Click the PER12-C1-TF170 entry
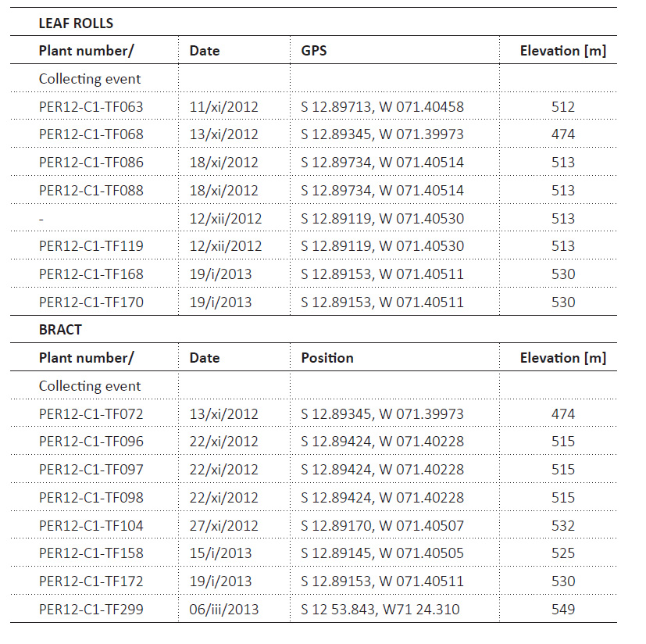 coord(91,302)
